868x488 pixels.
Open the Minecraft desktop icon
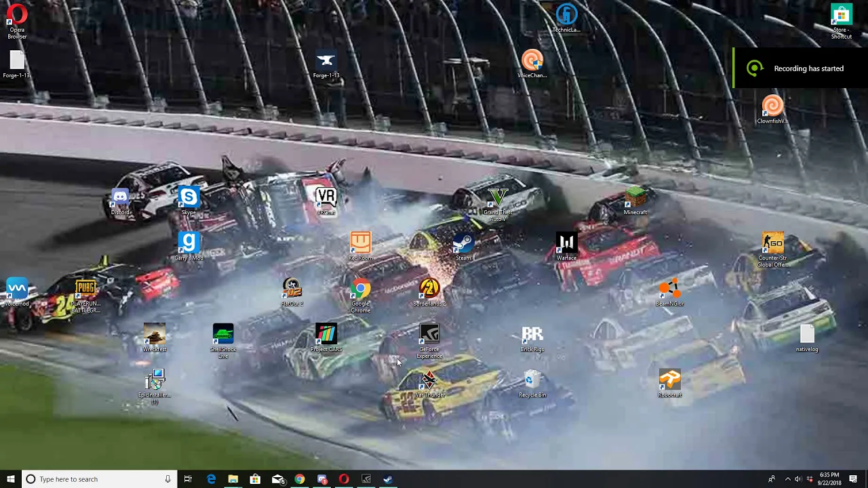tap(635, 201)
